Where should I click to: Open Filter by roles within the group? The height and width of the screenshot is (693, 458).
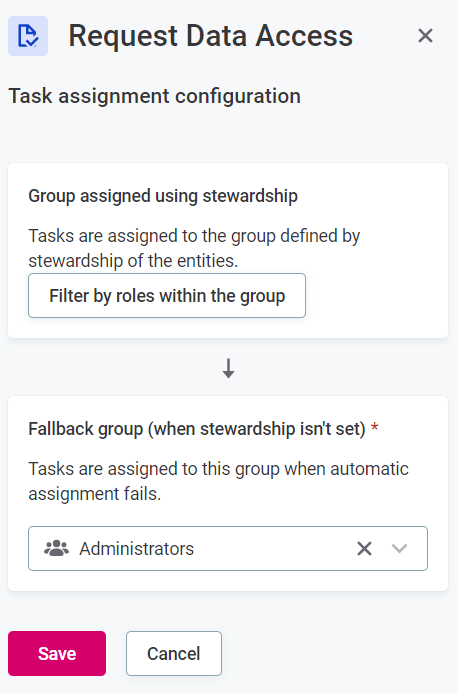coord(167,296)
